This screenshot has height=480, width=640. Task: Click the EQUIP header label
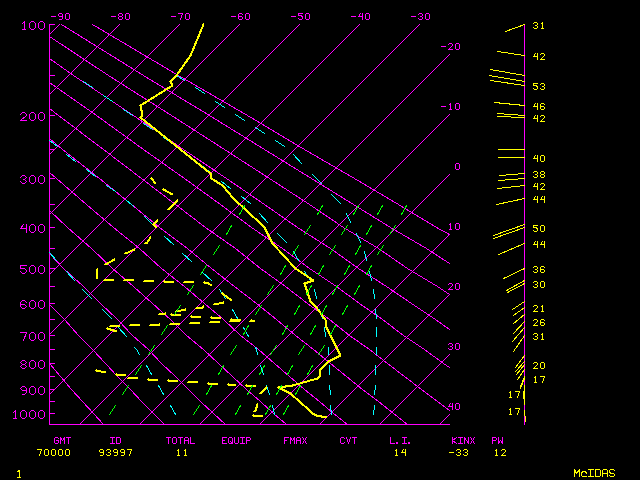click(237, 440)
